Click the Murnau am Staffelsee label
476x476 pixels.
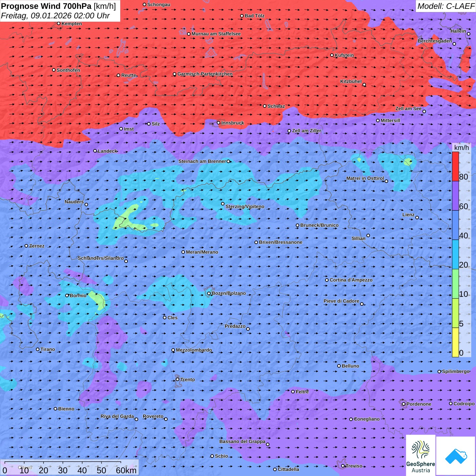coord(216,34)
